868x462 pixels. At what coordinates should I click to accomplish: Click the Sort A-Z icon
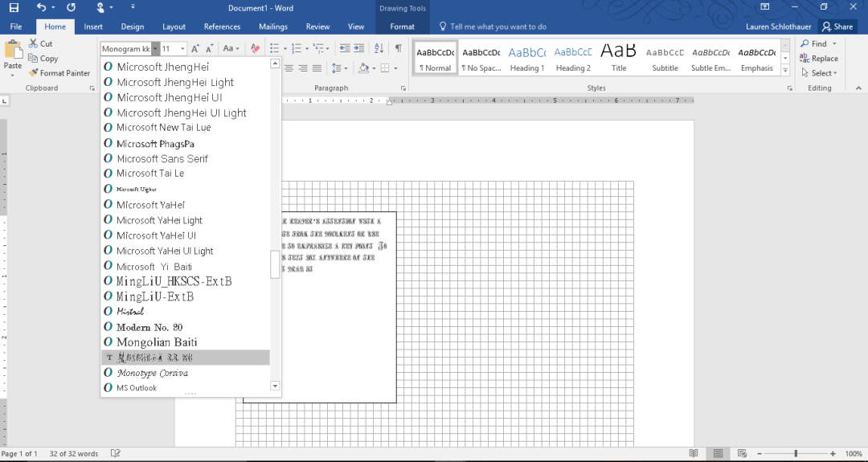379,49
